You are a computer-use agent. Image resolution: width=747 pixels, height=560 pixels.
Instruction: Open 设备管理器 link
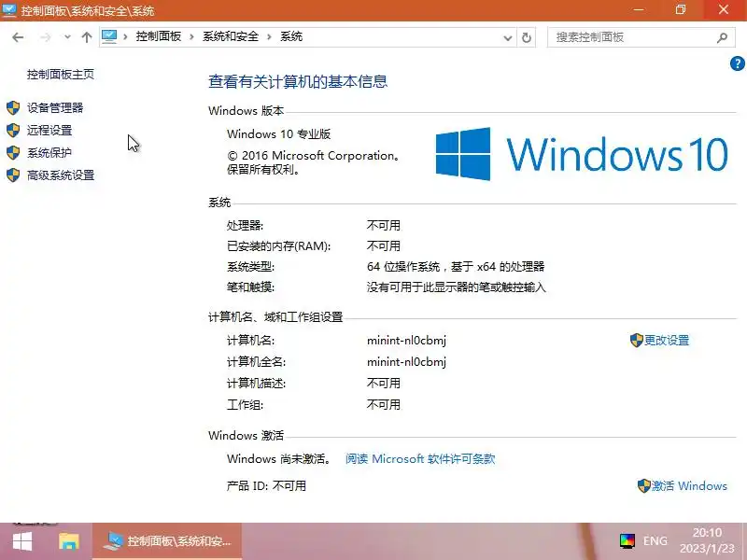point(55,107)
